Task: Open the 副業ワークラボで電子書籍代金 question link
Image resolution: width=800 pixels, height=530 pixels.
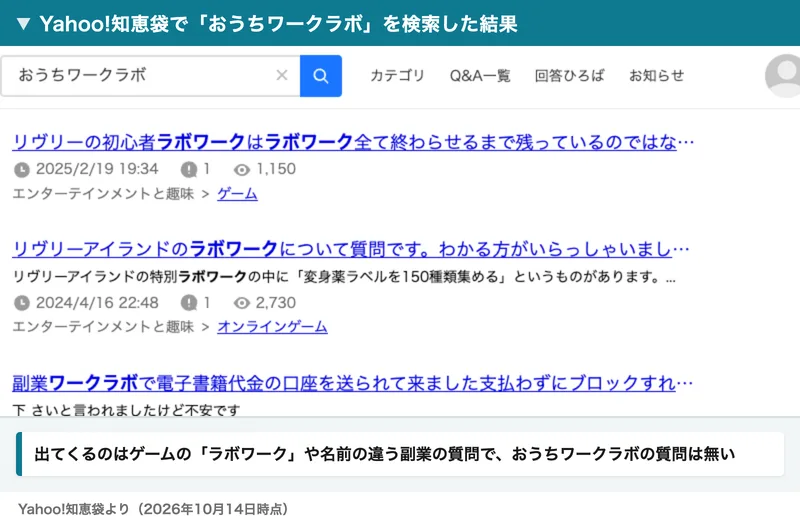Action: tap(353, 383)
